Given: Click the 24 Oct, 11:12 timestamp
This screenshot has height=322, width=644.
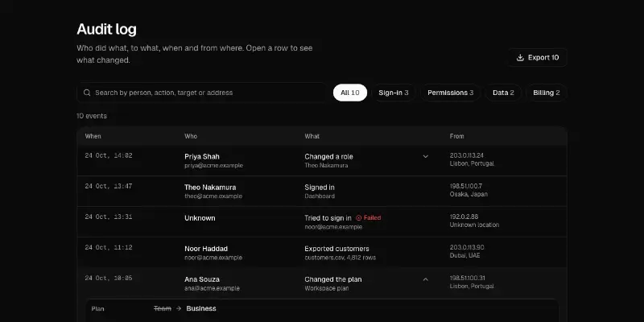Looking at the screenshot, I should 109,248.
